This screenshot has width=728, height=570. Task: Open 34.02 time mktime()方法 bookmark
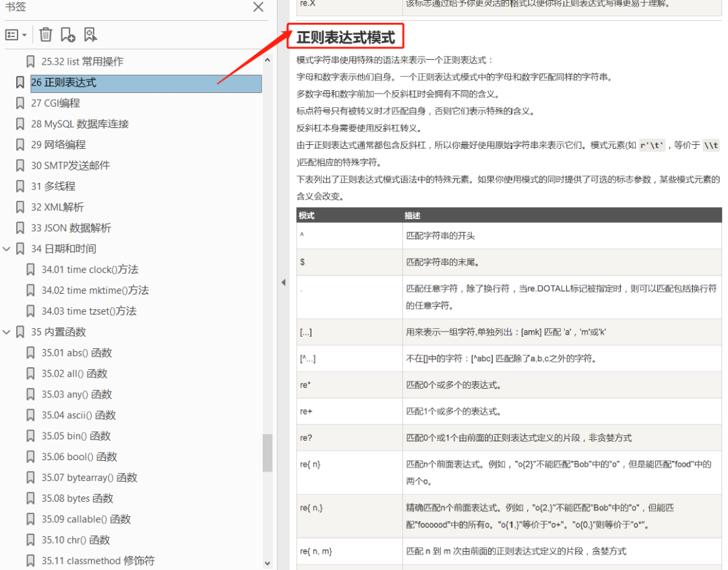coord(95,290)
